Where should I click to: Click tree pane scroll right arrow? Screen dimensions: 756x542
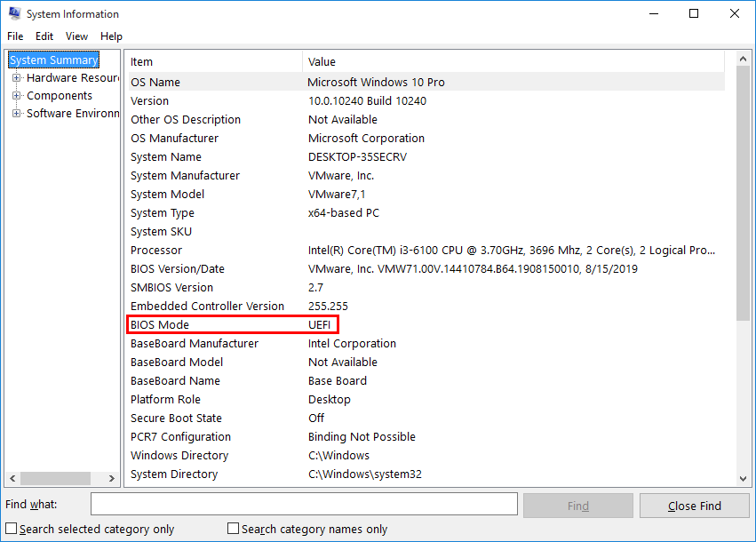112,478
